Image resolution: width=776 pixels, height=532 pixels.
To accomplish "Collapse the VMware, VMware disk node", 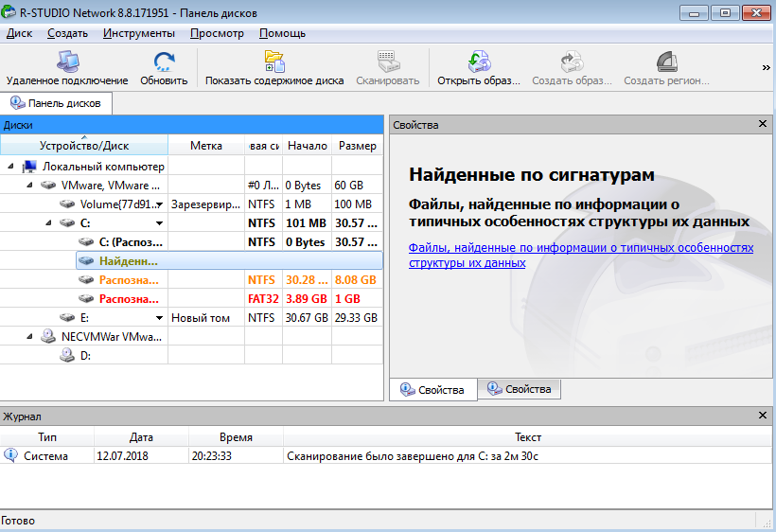I will [29, 186].
